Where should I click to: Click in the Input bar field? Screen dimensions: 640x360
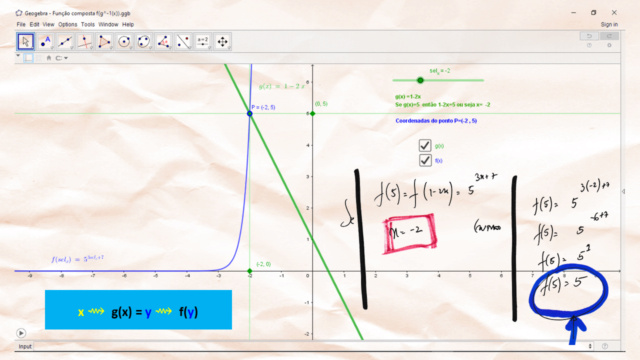point(310,346)
